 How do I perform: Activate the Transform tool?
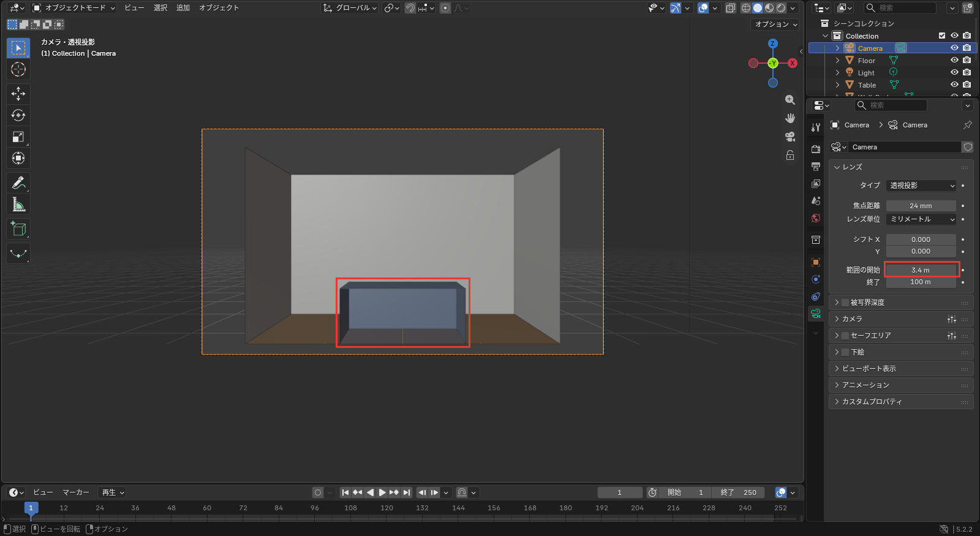coord(18,158)
